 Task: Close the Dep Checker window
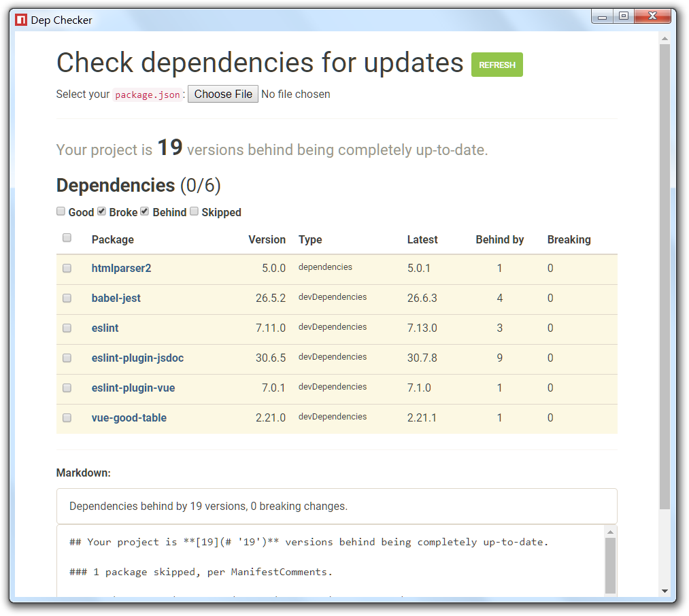pyautogui.click(x=653, y=17)
